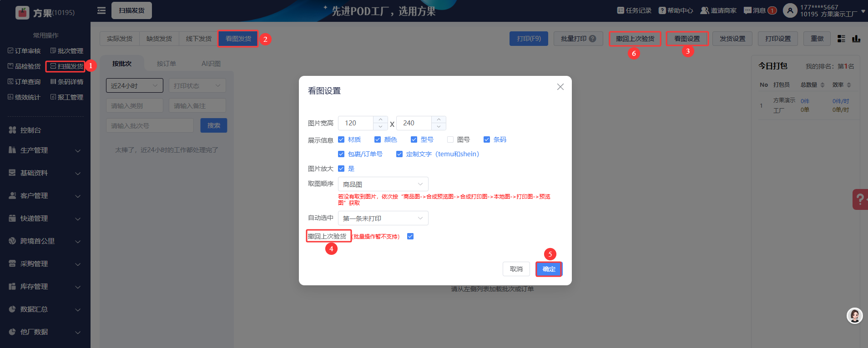The width and height of the screenshot is (868, 348).
Task: Switch to 缺货发货 tab
Action: point(159,39)
